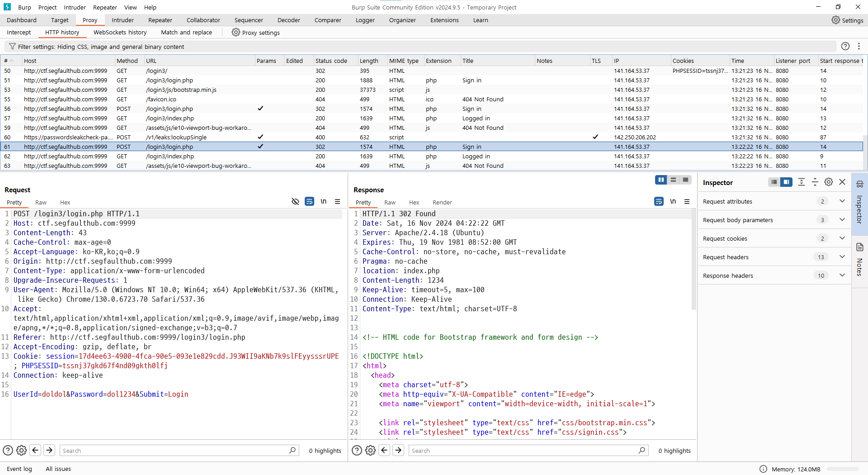This screenshot has height=475, width=868.
Task: Click the filter funnel icon
Action: [12, 47]
